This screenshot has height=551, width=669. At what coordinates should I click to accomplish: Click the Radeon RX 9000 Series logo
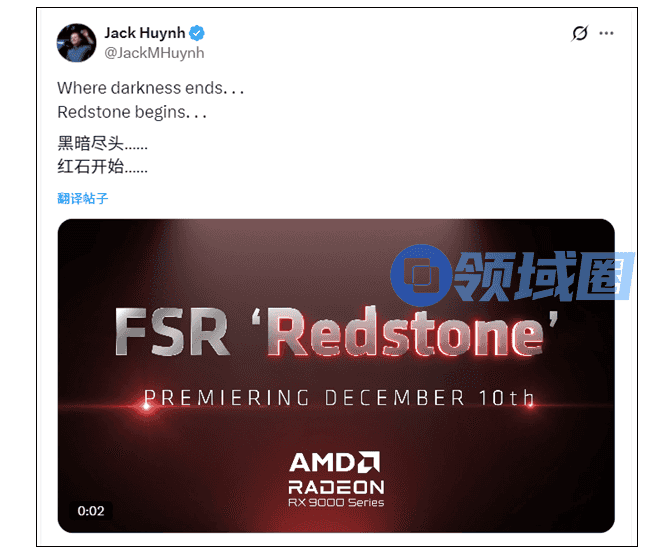tap(336, 493)
